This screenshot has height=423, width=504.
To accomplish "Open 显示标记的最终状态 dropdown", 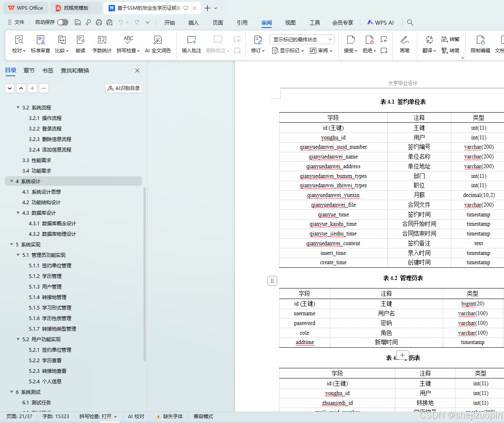I will coord(302,39).
